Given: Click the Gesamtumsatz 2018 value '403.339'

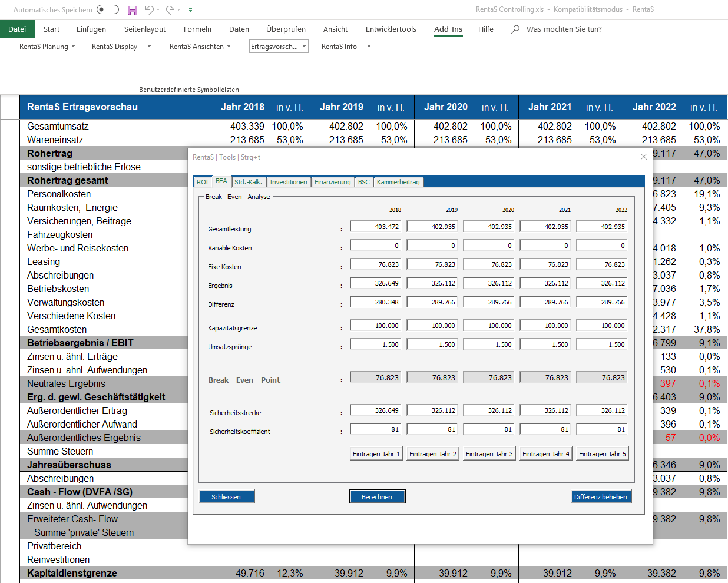Looking at the screenshot, I should pyautogui.click(x=247, y=126).
